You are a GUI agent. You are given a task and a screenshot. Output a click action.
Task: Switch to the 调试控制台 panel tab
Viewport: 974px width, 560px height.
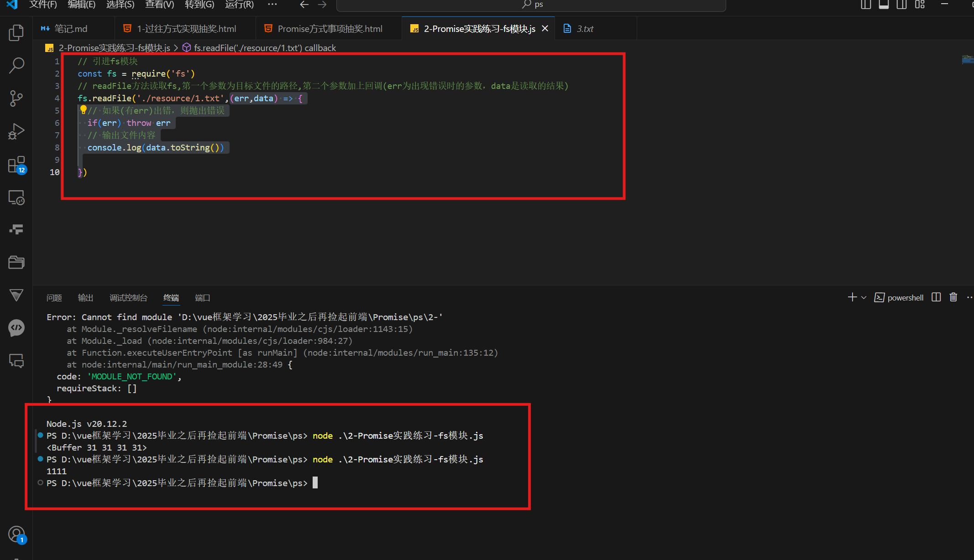pyautogui.click(x=128, y=298)
